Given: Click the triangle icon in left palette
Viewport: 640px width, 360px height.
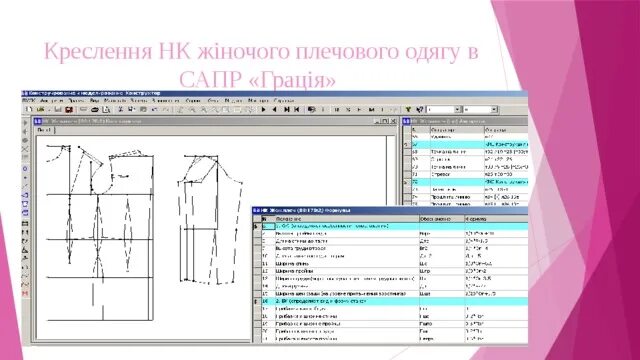Looking at the screenshot, I should [x=25, y=249].
